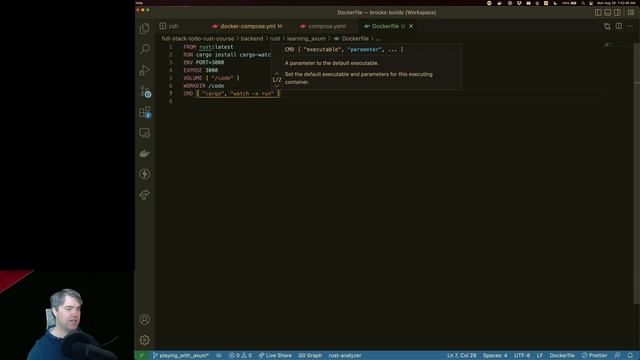Click WORKDIR /code line

tap(204, 86)
